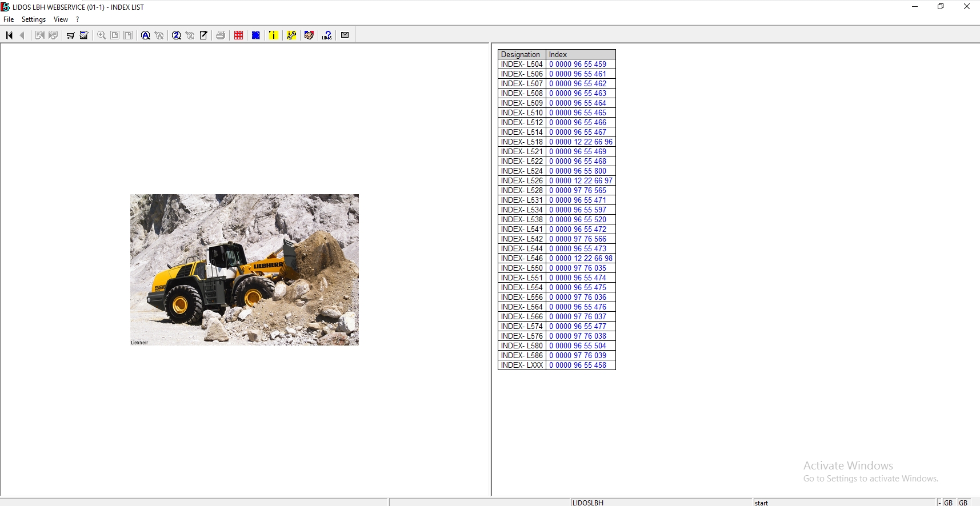The height and width of the screenshot is (506, 980).
Task: Click the blue letter A search icon
Action: (146, 35)
